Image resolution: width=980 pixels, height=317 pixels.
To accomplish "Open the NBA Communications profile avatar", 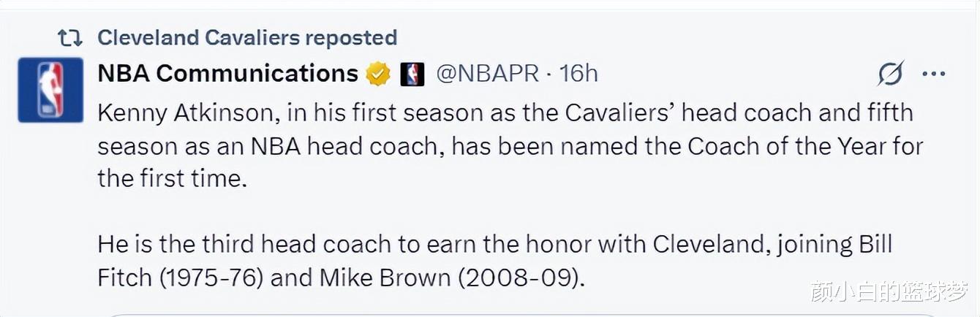I will 50,89.
